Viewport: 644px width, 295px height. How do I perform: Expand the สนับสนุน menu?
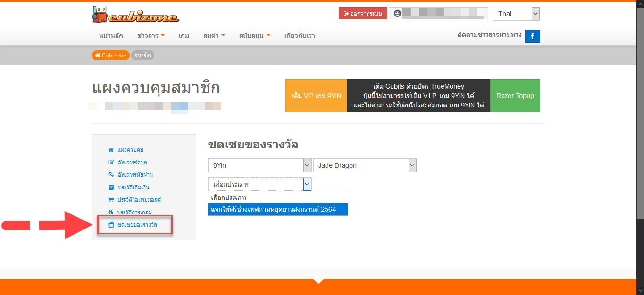click(x=254, y=36)
